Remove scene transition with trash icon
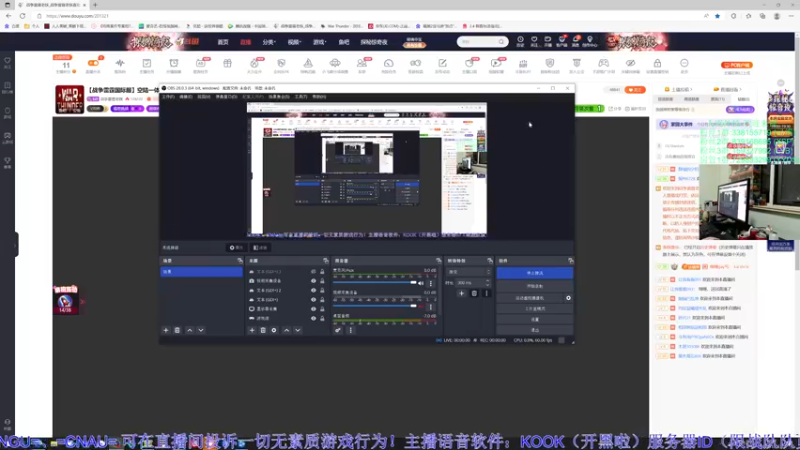800x450 pixels. 474,293
